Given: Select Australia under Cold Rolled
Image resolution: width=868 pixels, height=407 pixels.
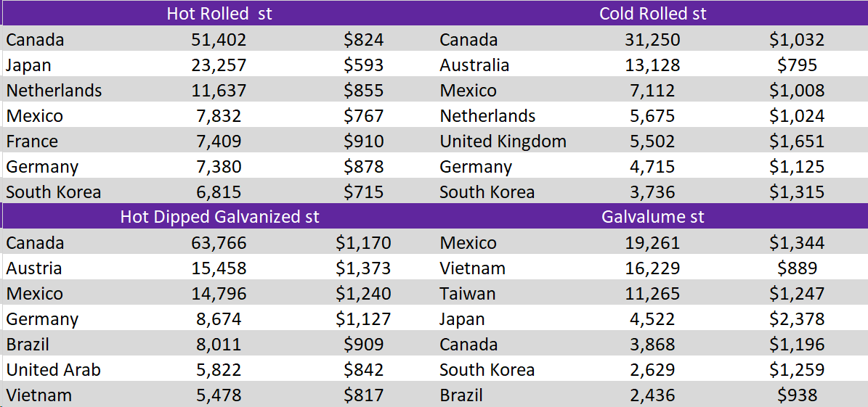Looking at the screenshot, I should tap(474, 65).
